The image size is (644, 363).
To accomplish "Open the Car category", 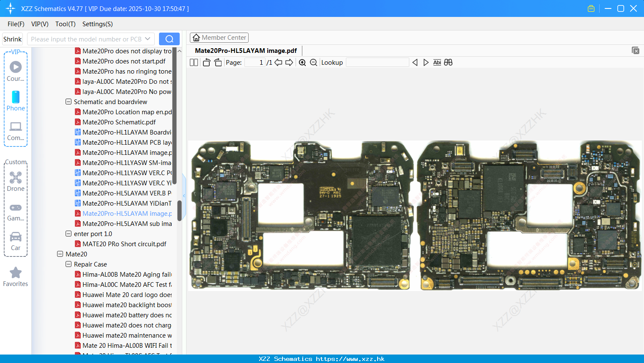I will pos(16,241).
